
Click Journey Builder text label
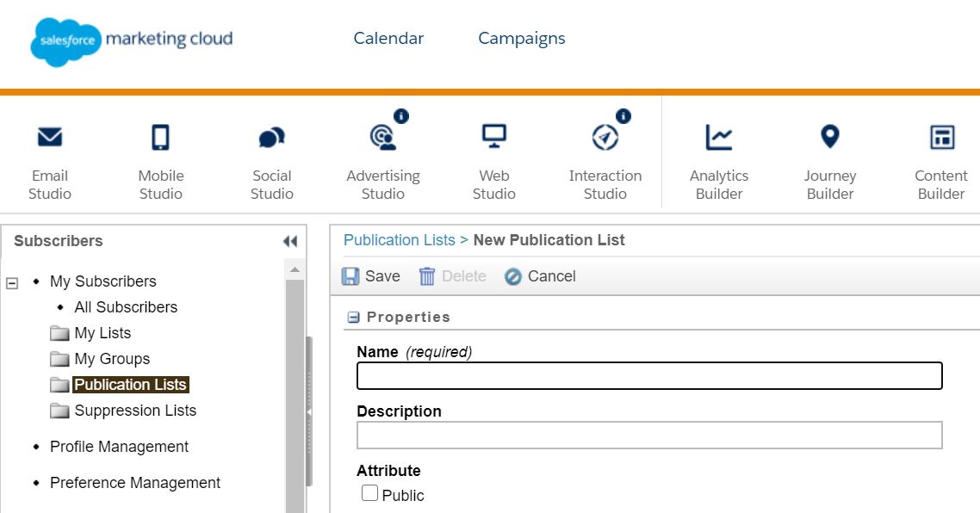pos(830,185)
